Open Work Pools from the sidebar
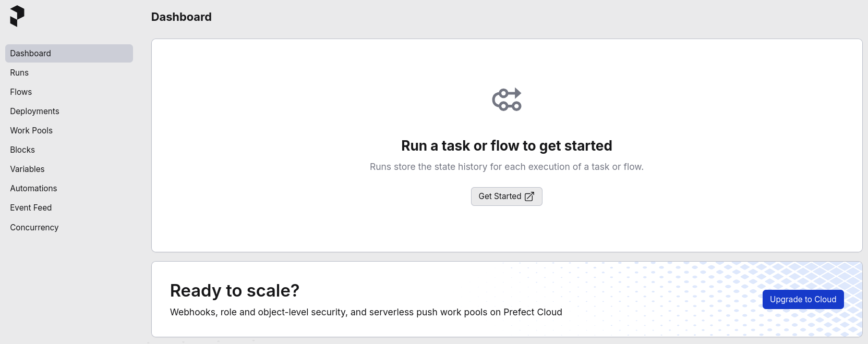Image resolution: width=868 pixels, height=344 pixels. point(69,130)
